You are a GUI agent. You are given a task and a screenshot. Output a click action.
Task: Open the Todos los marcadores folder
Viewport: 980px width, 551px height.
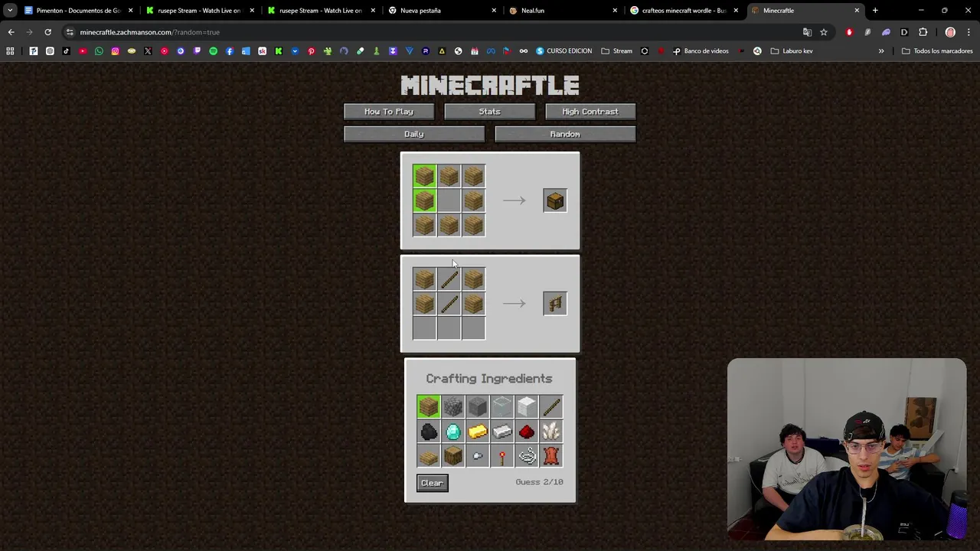pyautogui.click(x=938, y=51)
